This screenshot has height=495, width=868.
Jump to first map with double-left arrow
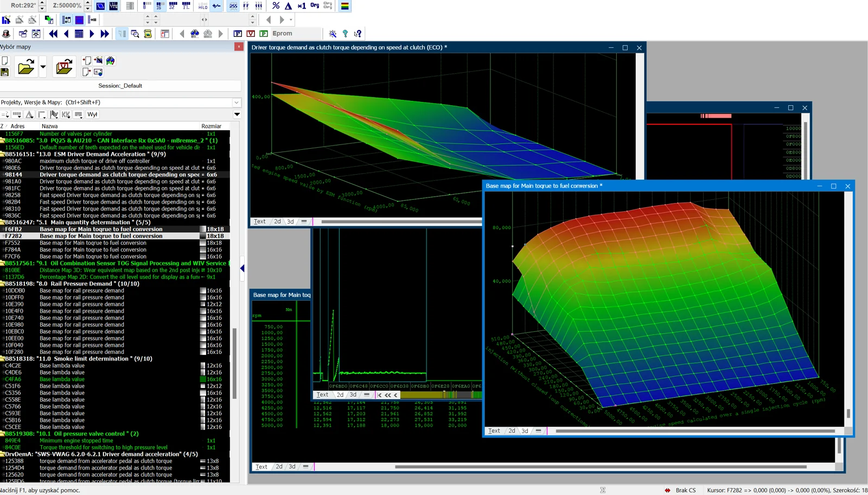coord(53,34)
